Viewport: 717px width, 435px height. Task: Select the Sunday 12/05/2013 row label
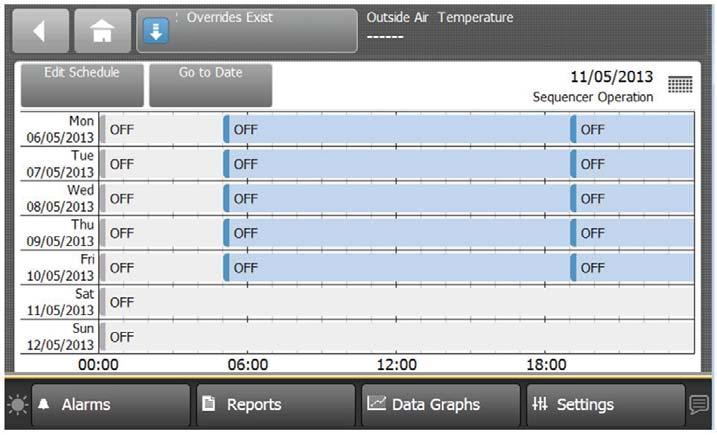pyautogui.click(x=60, y=336)
